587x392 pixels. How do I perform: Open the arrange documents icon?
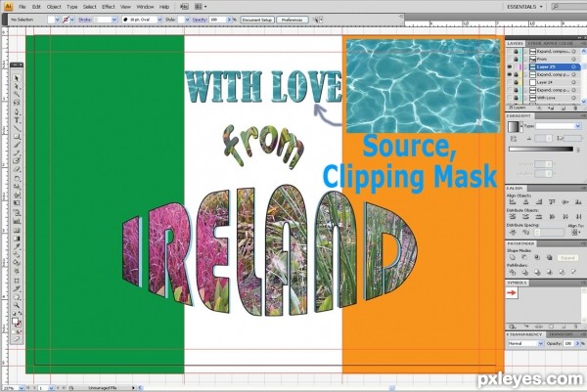coord(201,7)
